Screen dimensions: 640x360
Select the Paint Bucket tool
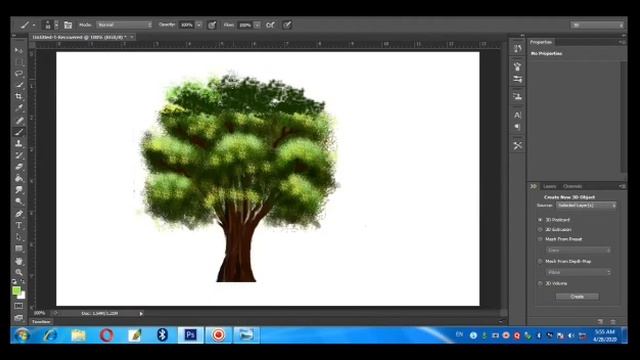click(19, 178)
